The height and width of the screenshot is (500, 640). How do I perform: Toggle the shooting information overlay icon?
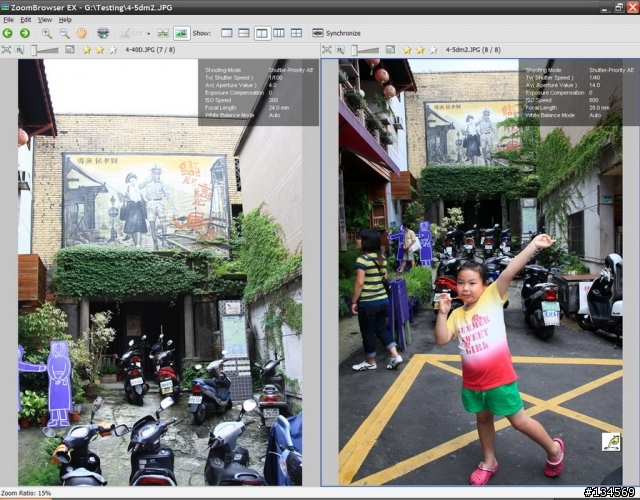click(x=181, y=33)
